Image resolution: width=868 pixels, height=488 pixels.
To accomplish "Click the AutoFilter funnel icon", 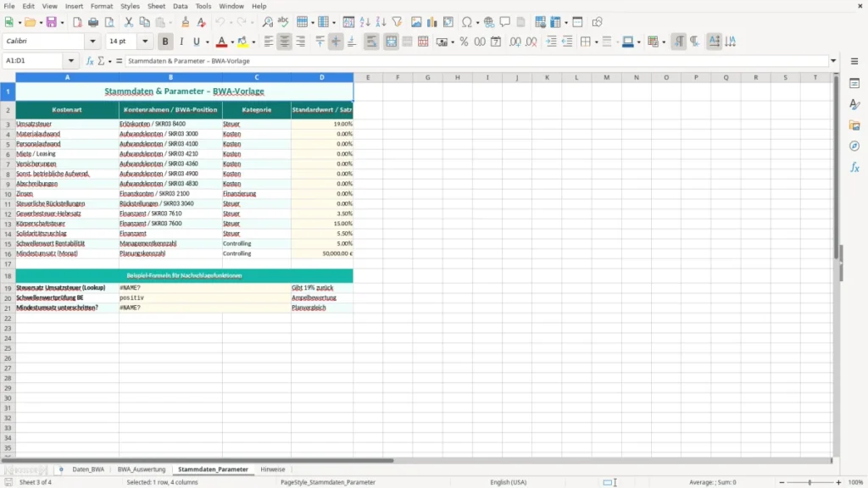I will click(x=397, y=22).
